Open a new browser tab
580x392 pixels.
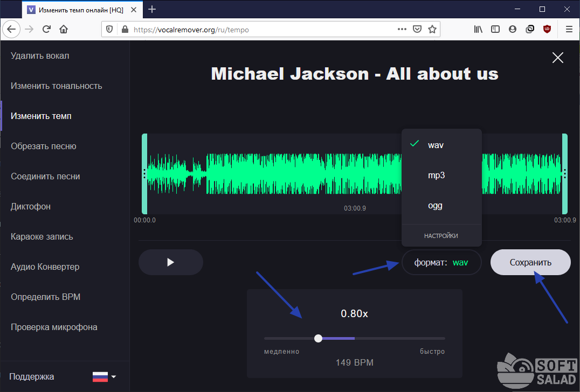tap(151, 9)
